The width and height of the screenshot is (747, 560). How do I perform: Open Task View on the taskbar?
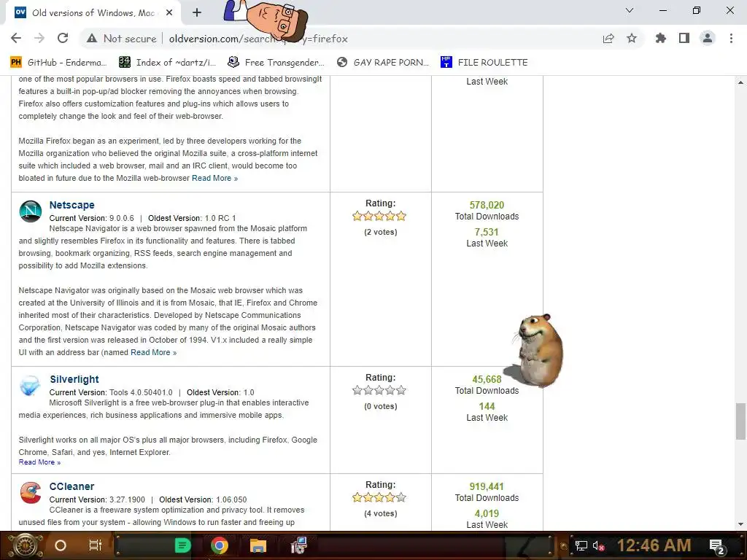click(95, 545)
